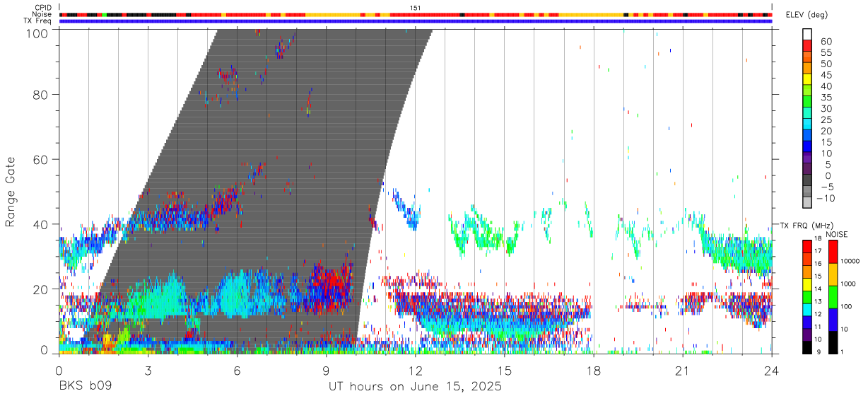Click the ELEV legend value 60
Image resolution: width=868 pixels, height=401 pixels.
[825, 41]
